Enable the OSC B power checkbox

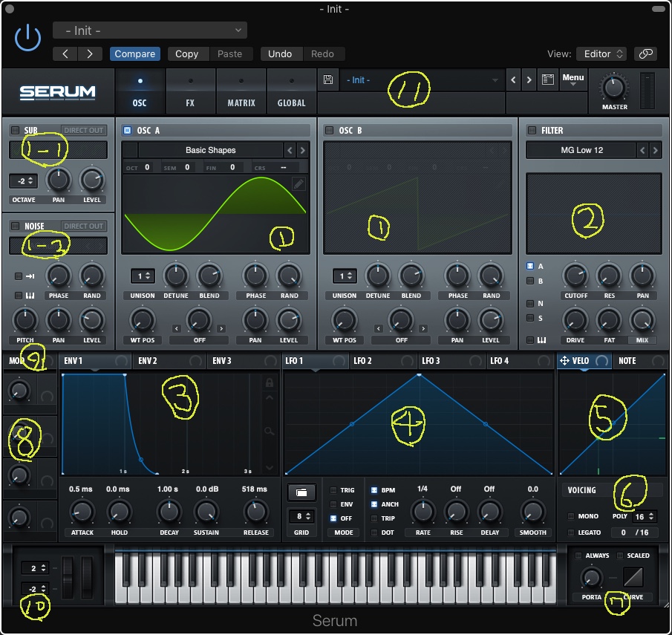coord(329,130)
